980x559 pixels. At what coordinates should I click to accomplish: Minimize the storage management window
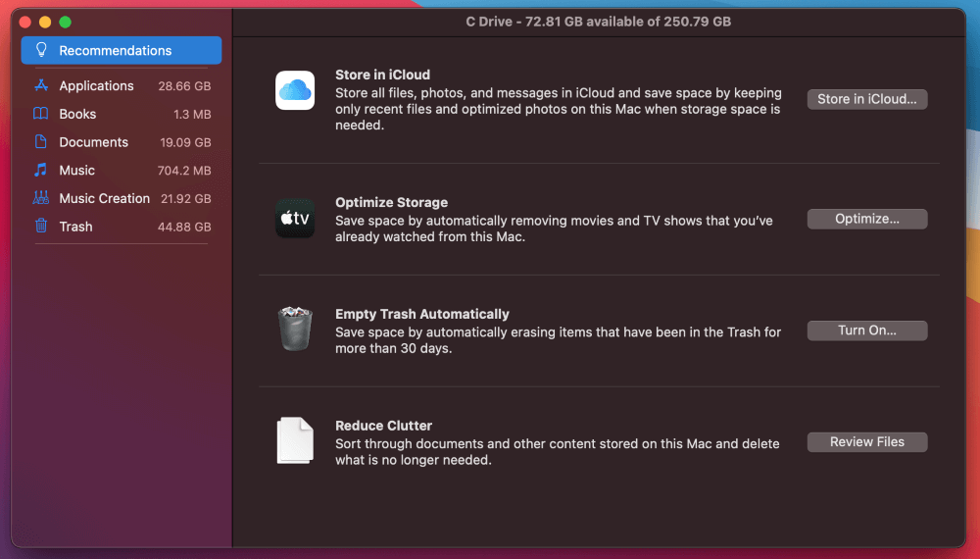pos(45,22)
